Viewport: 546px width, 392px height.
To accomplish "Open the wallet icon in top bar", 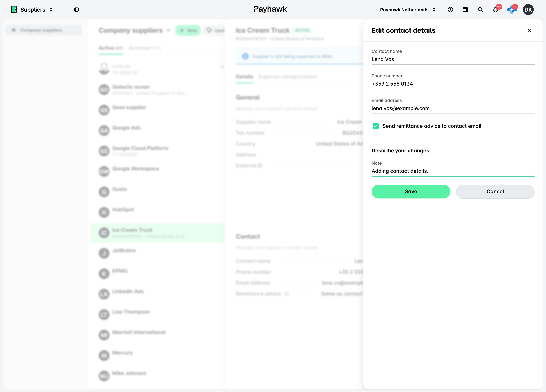I will pyautogui.click(x=465, y=10).
